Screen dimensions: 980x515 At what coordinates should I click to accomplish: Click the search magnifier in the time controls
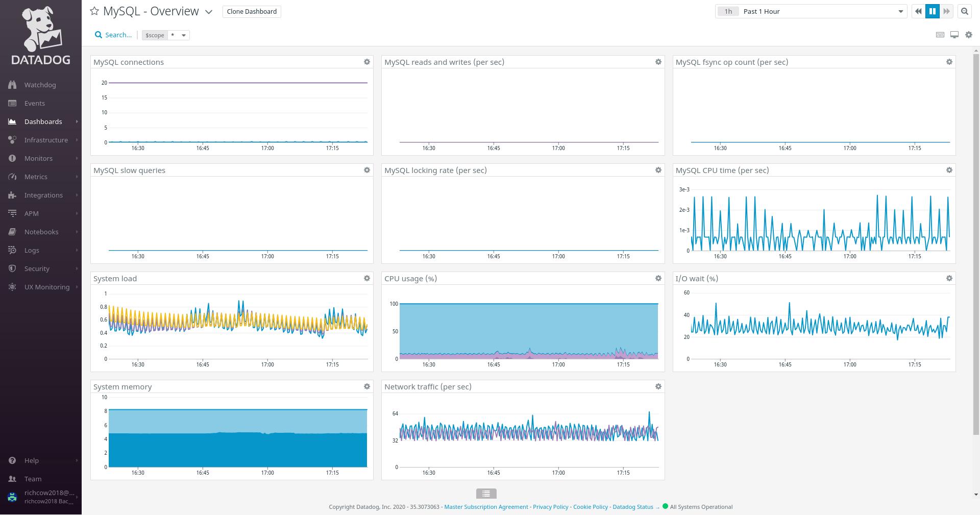click(x=964, y=11)
